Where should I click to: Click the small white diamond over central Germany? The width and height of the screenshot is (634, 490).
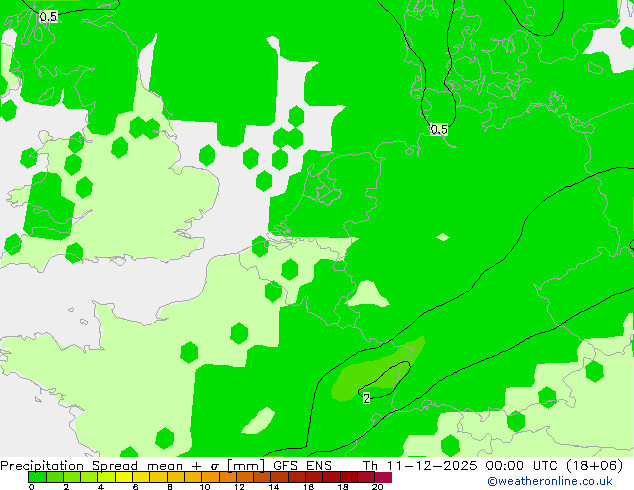point(443,237)
